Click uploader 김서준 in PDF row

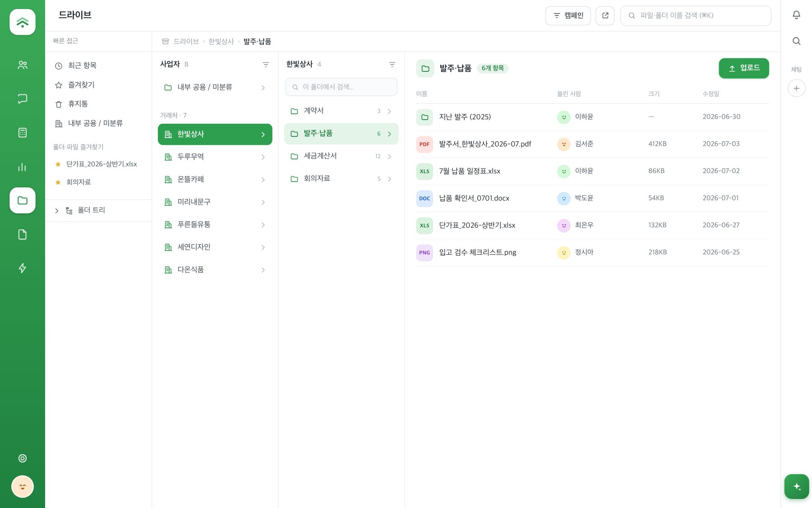pos(575,144)
